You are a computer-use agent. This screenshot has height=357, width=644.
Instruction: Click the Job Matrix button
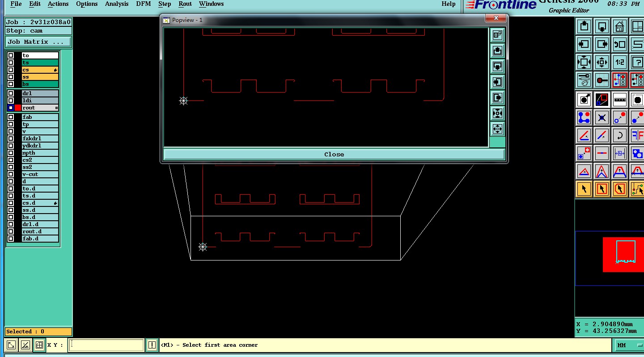point(38,42)
